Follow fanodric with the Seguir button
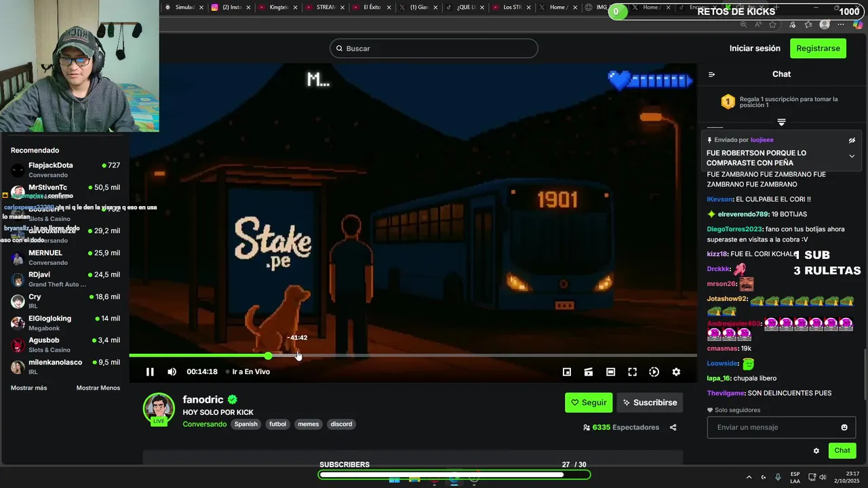The image size is (868, 488). [589, 403]
